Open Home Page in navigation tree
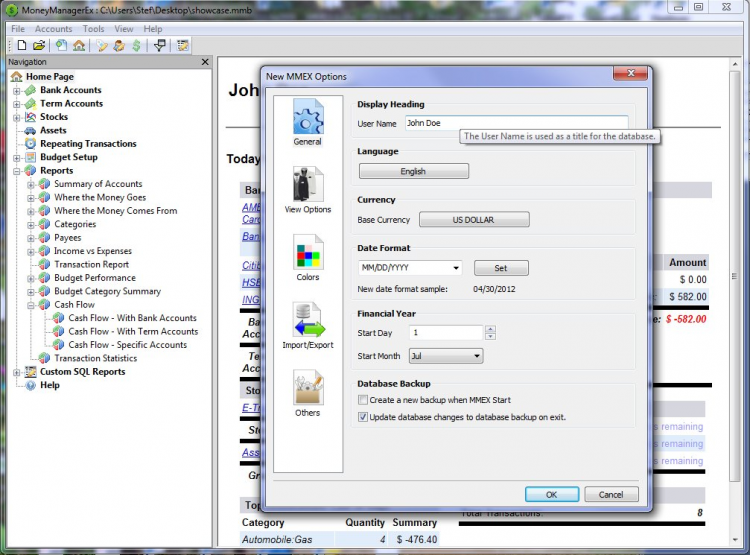The height and width of the screenshot is (555, 750). tap(50, 77)
